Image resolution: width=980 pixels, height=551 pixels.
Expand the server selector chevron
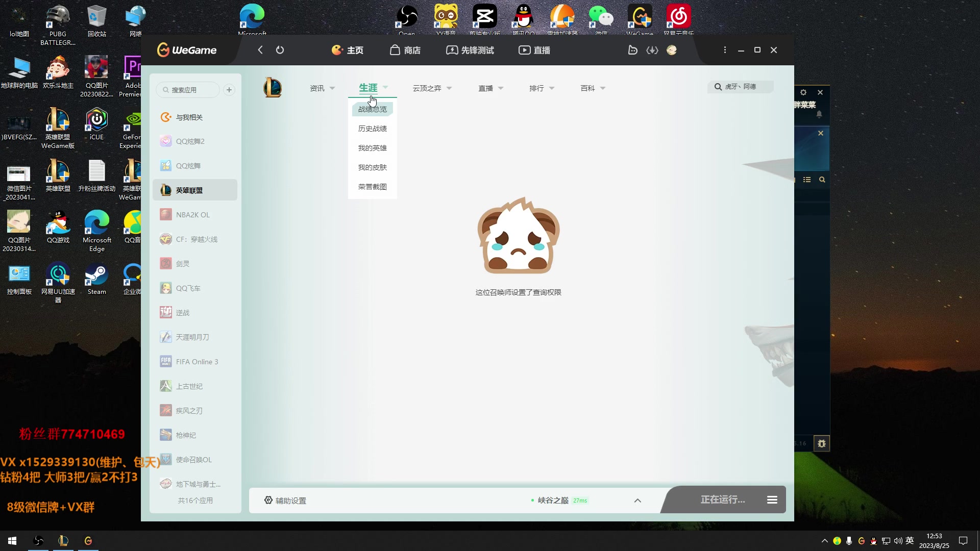(638, 500)
